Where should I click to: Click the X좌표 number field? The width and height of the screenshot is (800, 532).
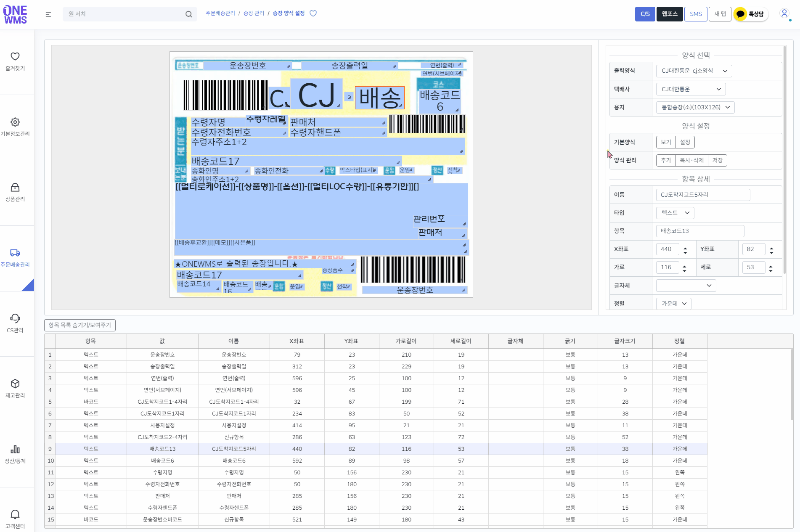click(668, 249)
